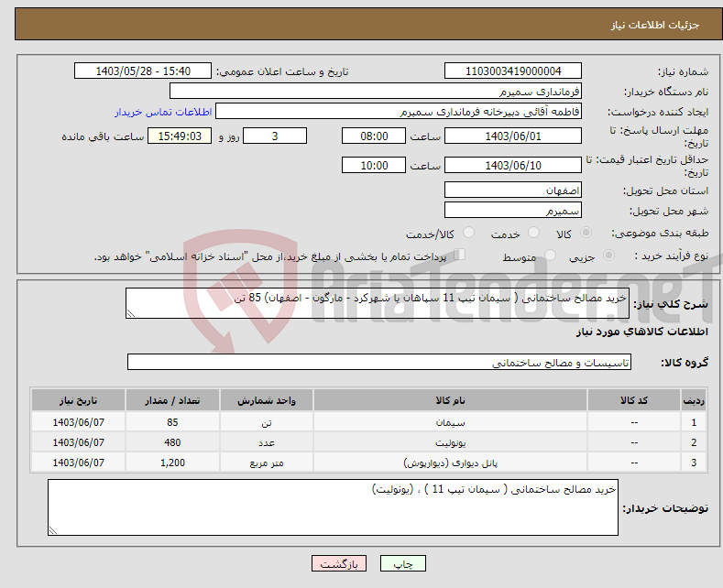
Task: Click the unit cell عدد
Action: tap(267, 442)
